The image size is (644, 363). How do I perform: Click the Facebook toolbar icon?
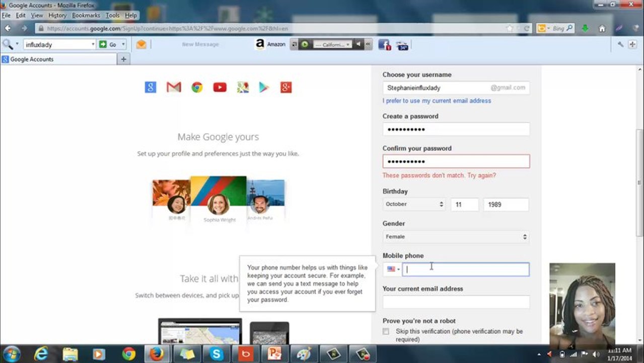[x=384, y=45]
